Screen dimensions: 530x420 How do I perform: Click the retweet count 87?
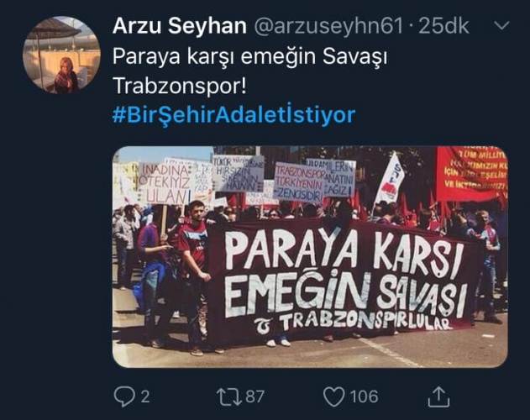(255, 396)
